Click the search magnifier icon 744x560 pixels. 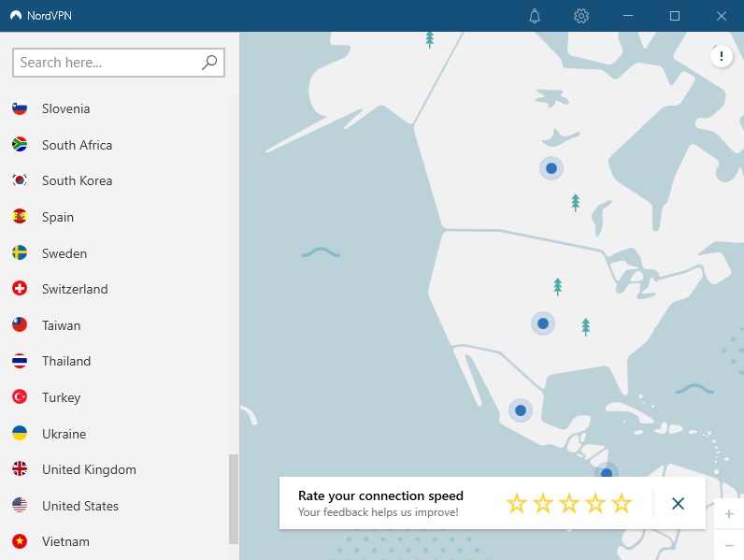coord(209,62)
